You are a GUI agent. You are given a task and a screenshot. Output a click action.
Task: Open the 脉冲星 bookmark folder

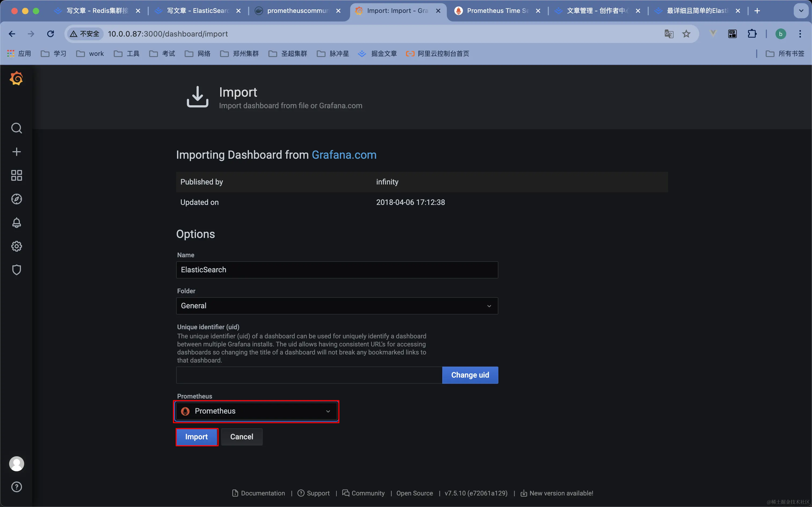333,54
